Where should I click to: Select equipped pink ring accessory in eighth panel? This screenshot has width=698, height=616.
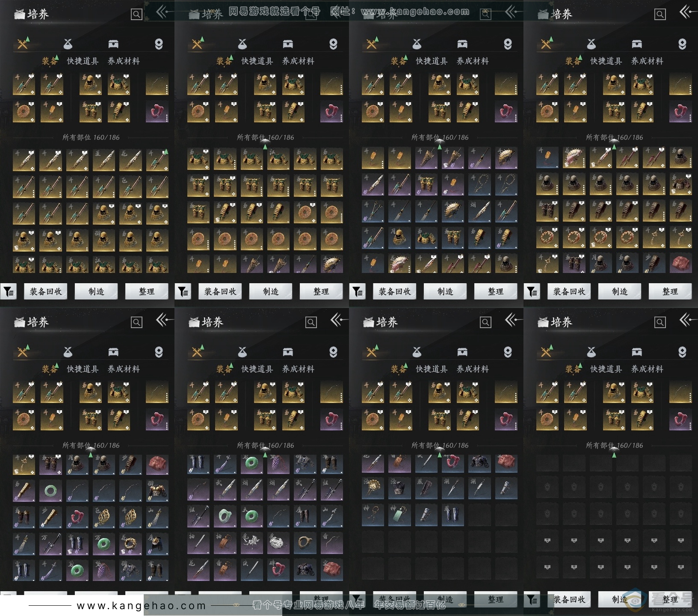[x=680, y=419]
